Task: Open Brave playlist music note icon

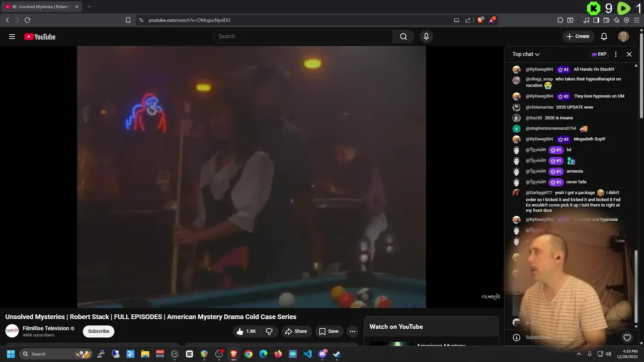Action: (586, 20)
